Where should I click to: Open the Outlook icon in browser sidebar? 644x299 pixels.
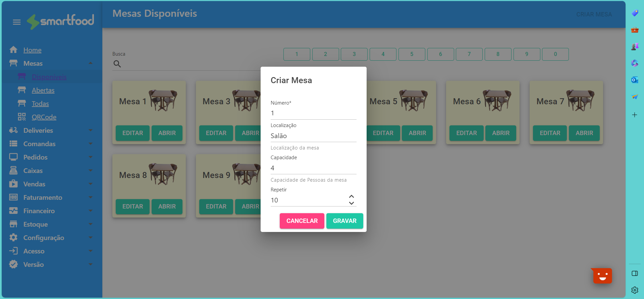point(635,80)
